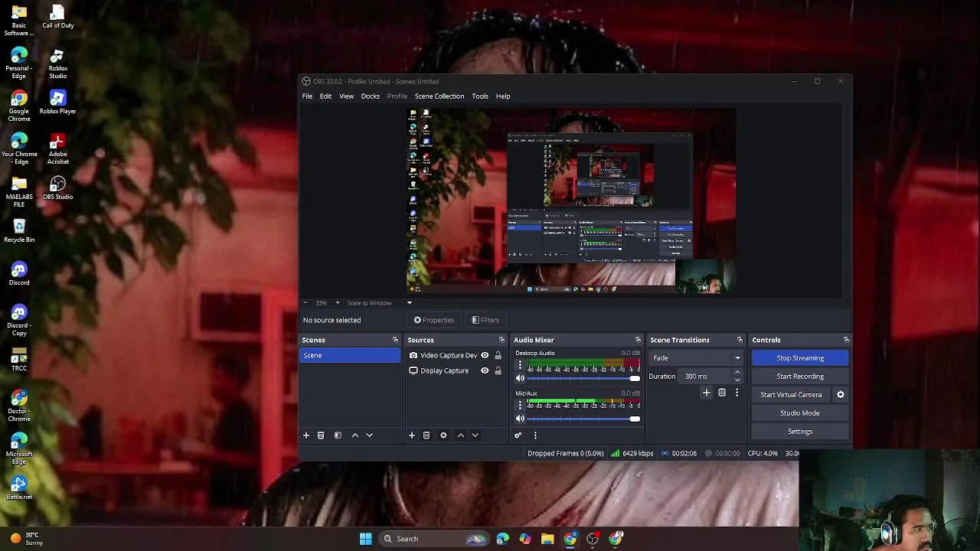Toggle lock on Display Capture source
The width and height of the screenshot is (980, 551).
[x=498, y=370]
